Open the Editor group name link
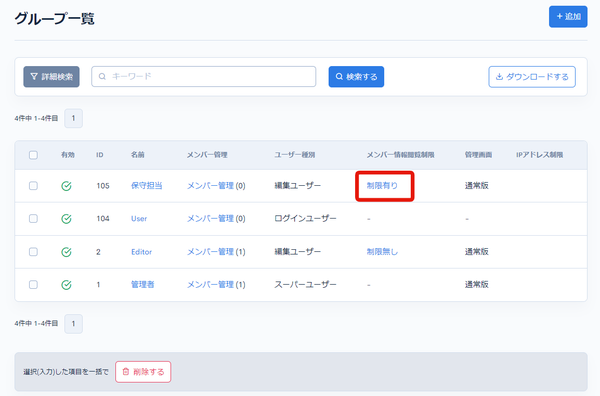This screenshot has height=396, width=600. (x=141, y=252)
